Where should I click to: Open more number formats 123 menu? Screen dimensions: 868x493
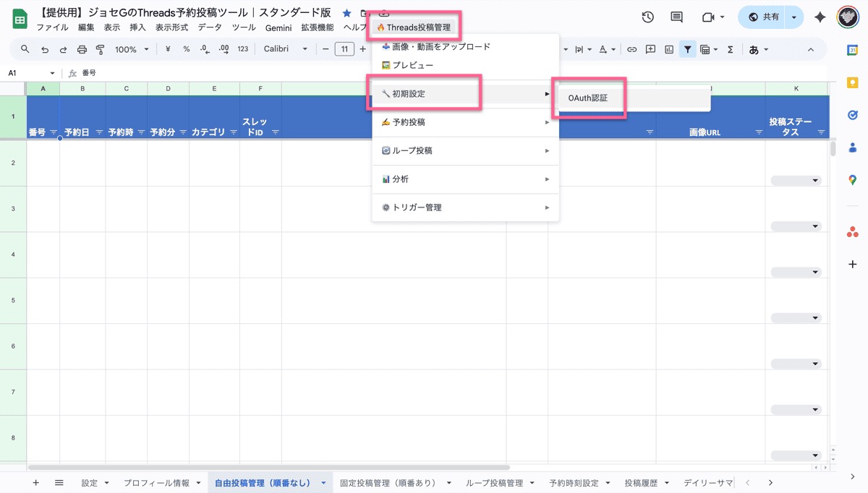click(242, 49)
